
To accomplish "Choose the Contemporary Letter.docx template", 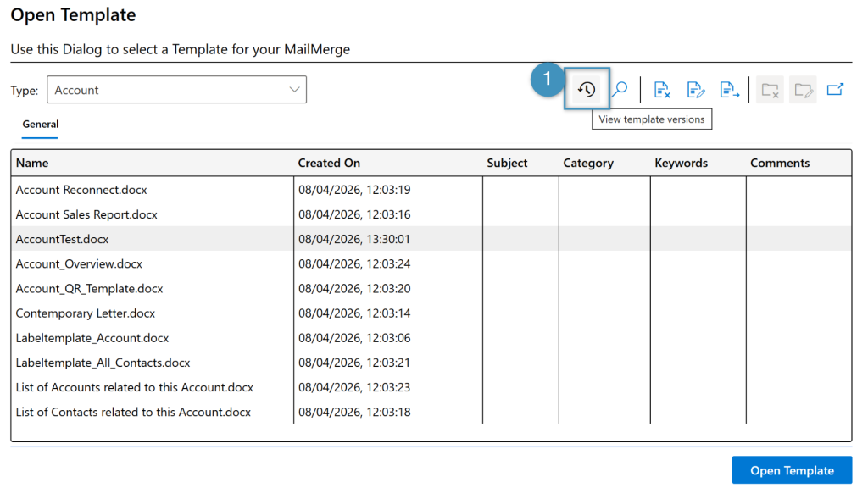I will 86,313.
